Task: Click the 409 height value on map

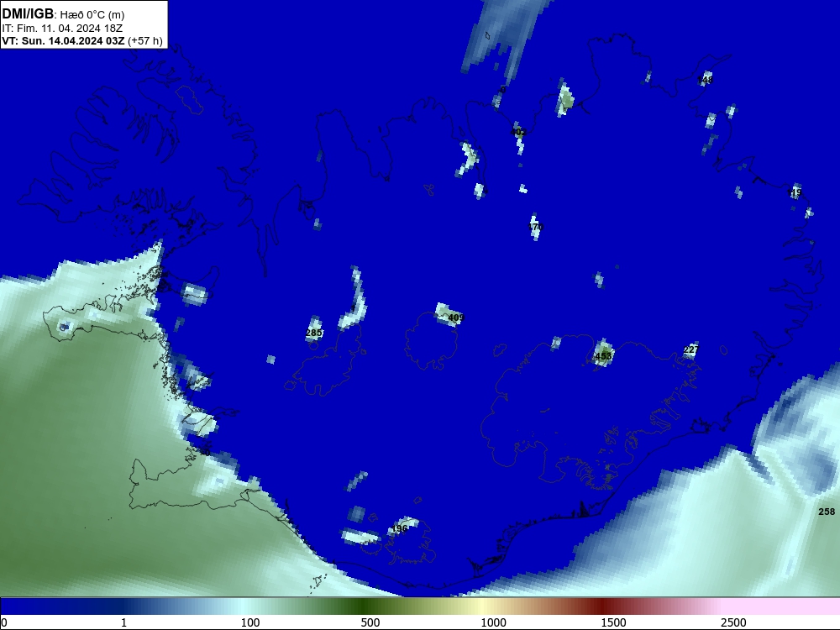Action: 456,318
